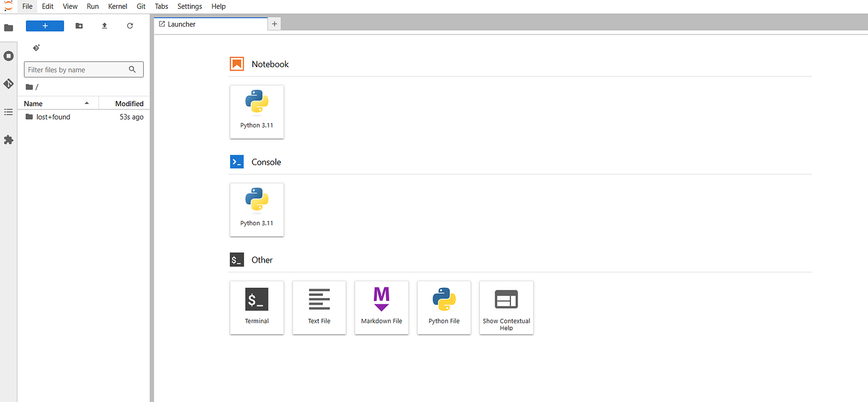Click the blue New Launcher plus button
868x402 pixels.
pyautogui.click(x=45, y=25)
